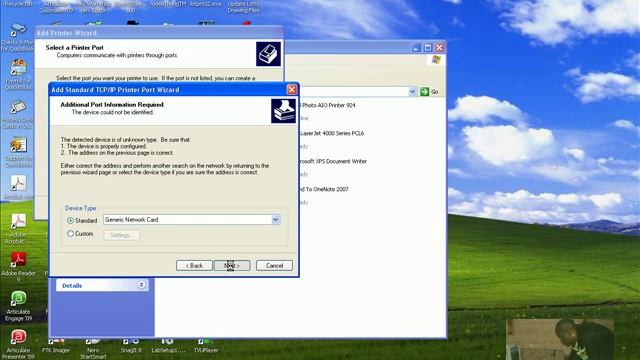
Task: Open the address bar dropdown in Printers window
Action: tap(412, 91)
